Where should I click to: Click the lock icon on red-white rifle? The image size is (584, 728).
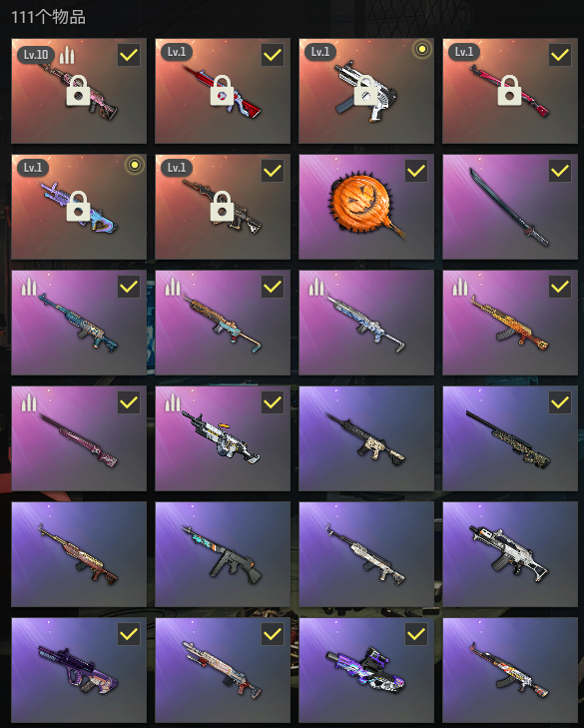222,91
